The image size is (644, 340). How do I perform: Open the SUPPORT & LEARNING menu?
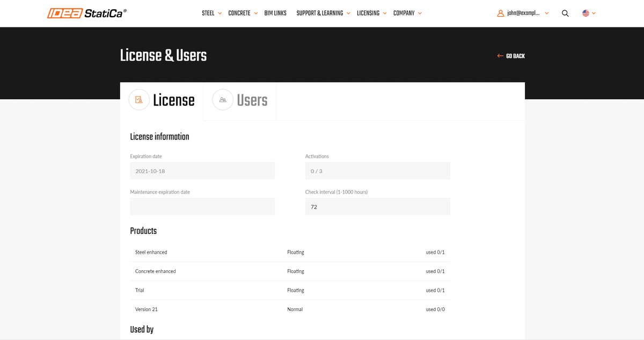point(320,13)
